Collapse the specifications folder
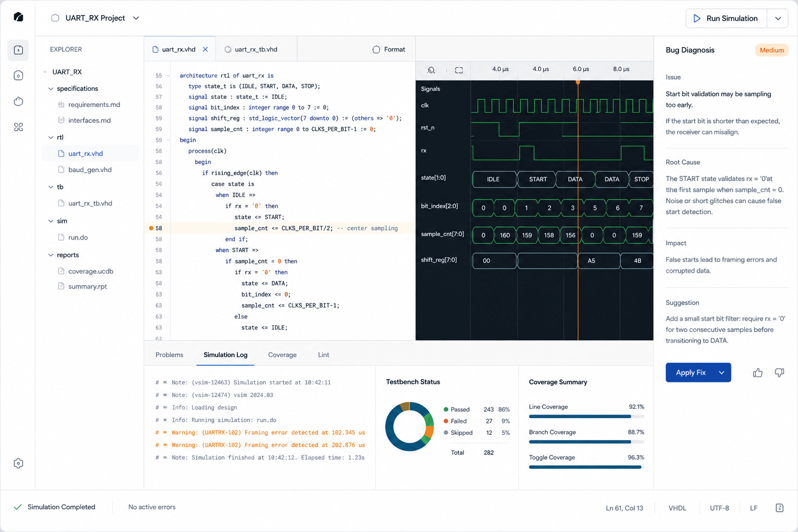 (51, 89)
